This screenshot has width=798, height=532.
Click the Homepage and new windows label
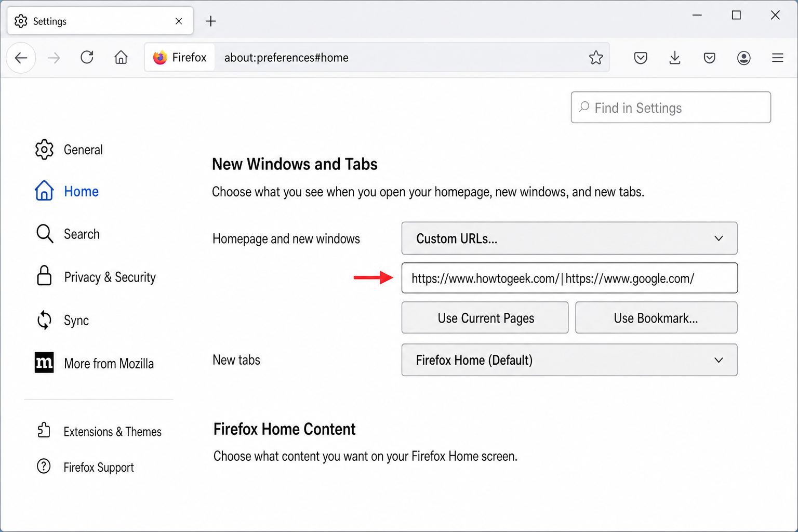(286, 239)
